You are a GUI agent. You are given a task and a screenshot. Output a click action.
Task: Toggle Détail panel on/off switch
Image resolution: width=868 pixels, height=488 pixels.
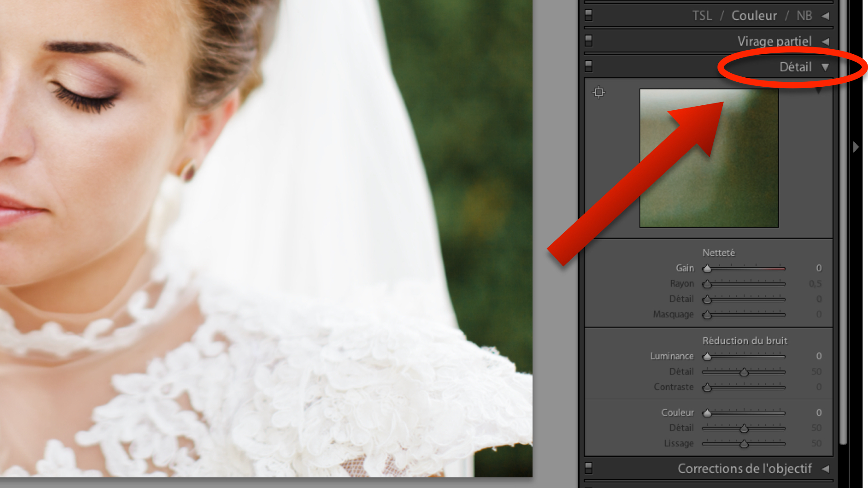tap(589, 66)
